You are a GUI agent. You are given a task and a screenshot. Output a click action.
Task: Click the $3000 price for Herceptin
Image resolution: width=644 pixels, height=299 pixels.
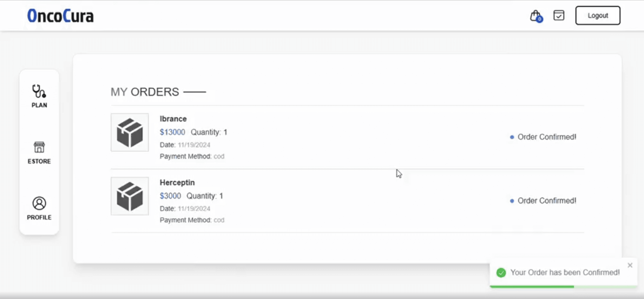pos(170,196)
